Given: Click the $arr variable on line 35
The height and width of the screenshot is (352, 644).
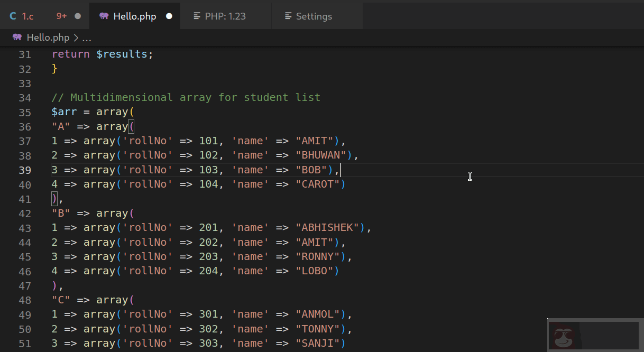Looking at the screenshot, I should coord(63,112).
